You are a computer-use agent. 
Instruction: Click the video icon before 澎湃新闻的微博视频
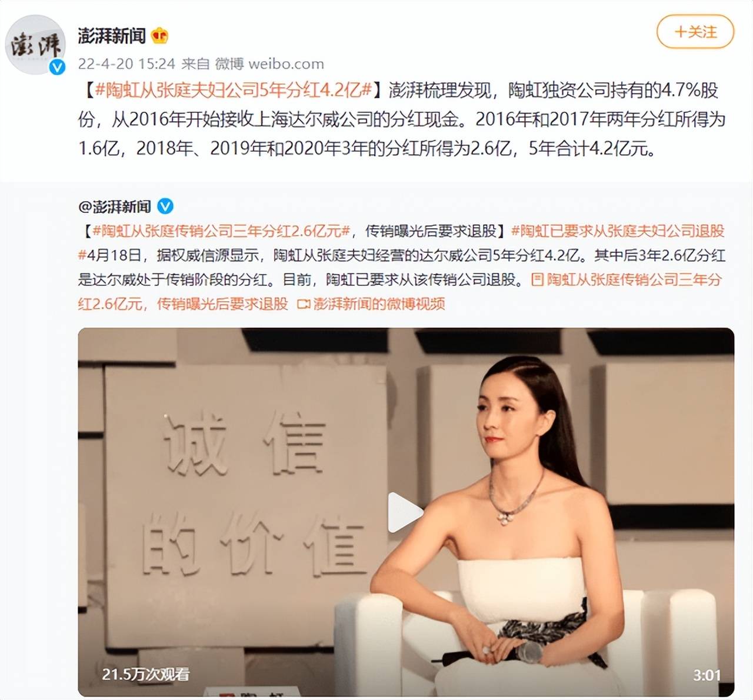pyautogui.click(x=304, y=304)
